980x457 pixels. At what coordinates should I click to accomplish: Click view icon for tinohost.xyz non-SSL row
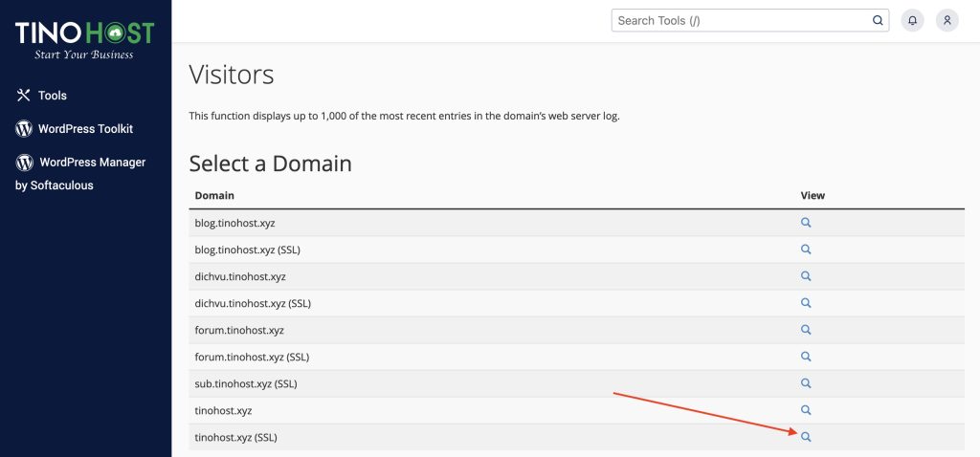click(806, 410)
